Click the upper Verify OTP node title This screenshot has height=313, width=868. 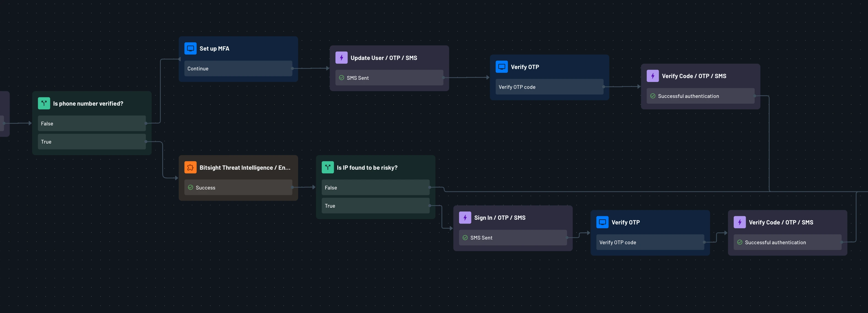525,67
